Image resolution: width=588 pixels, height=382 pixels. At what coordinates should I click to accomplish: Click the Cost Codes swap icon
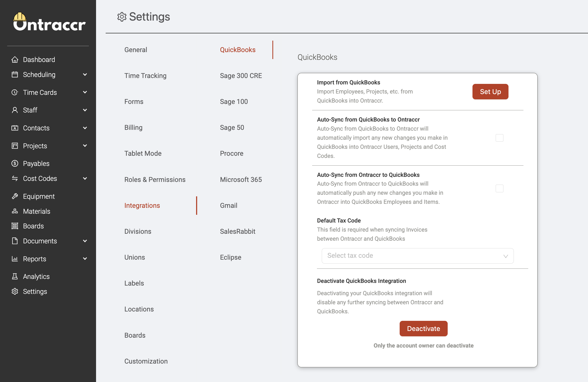tap(15, 178)
